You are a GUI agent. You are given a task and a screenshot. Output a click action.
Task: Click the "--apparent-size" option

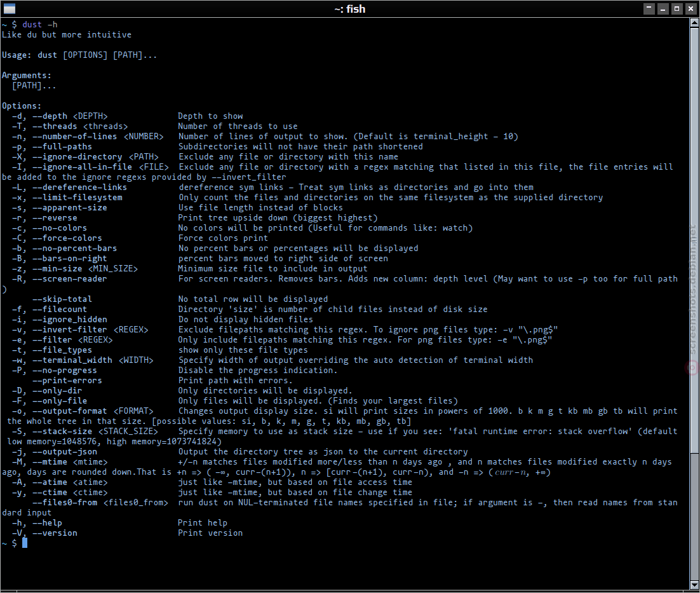click(70, 208)
